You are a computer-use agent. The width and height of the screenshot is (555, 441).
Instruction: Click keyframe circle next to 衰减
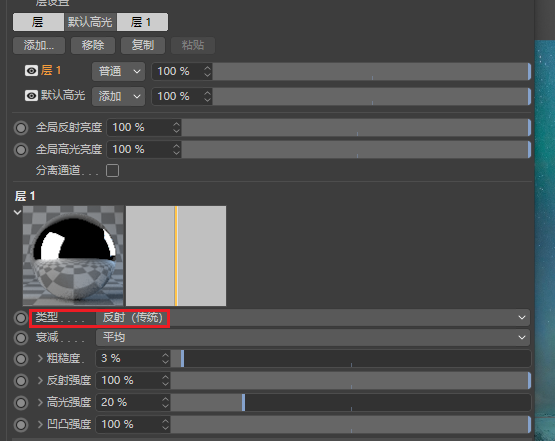click(x=21, y=338)
